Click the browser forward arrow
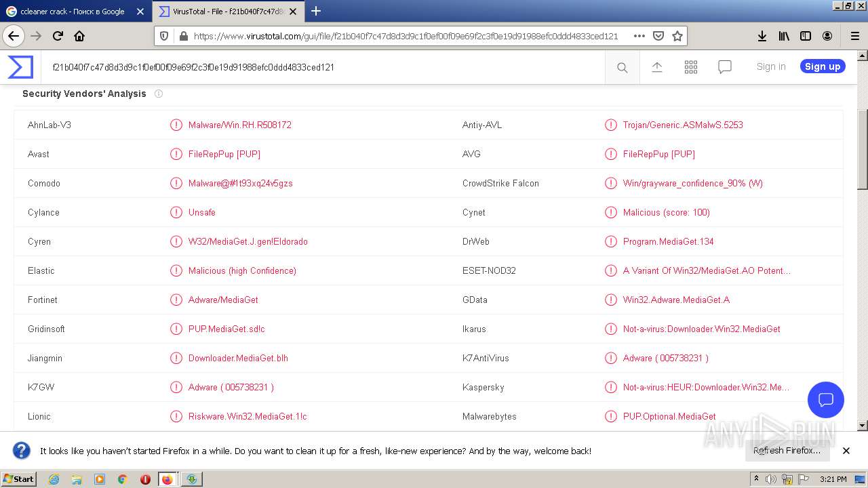 pos(36,36)
